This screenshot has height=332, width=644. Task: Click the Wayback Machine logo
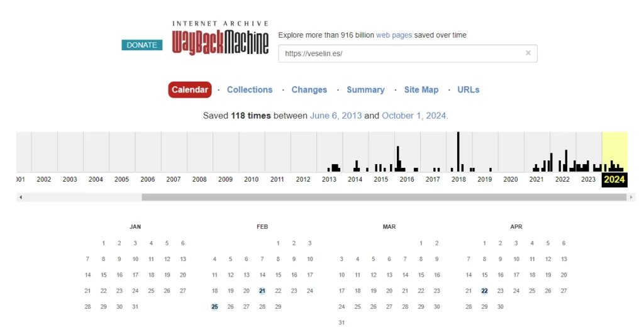coord(220,38)
